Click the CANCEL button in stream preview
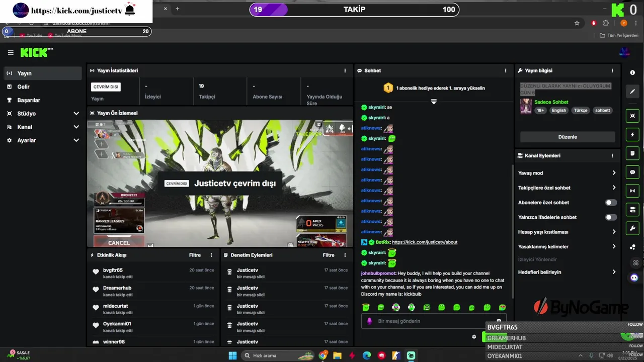 tap(119, 242)
